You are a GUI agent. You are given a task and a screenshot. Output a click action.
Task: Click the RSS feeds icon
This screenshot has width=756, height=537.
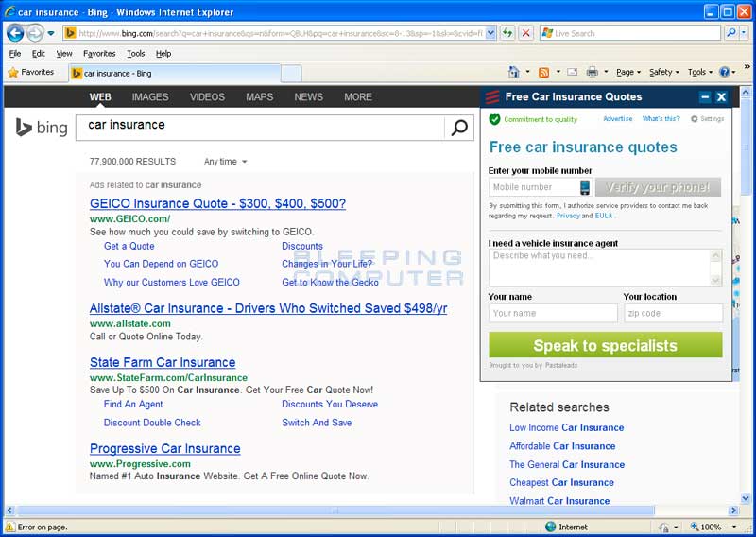coord(544,72)
